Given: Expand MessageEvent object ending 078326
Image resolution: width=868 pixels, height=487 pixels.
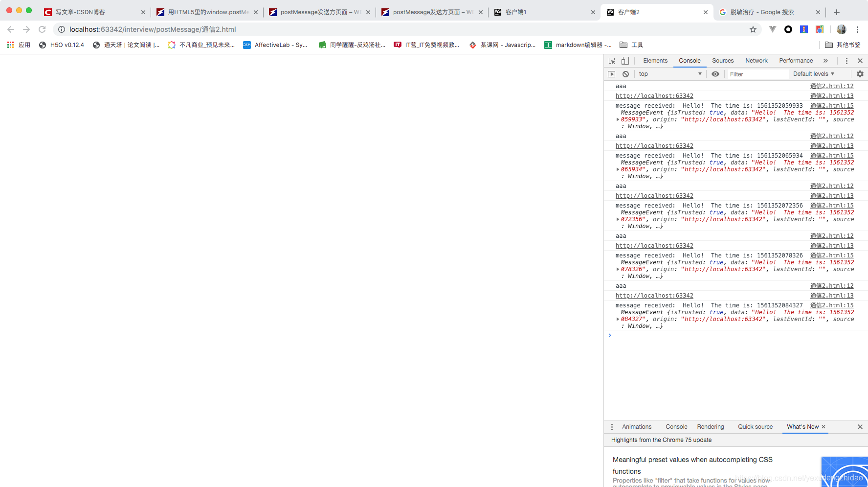Looking at the screenshot, I should [x=618, y=269].
